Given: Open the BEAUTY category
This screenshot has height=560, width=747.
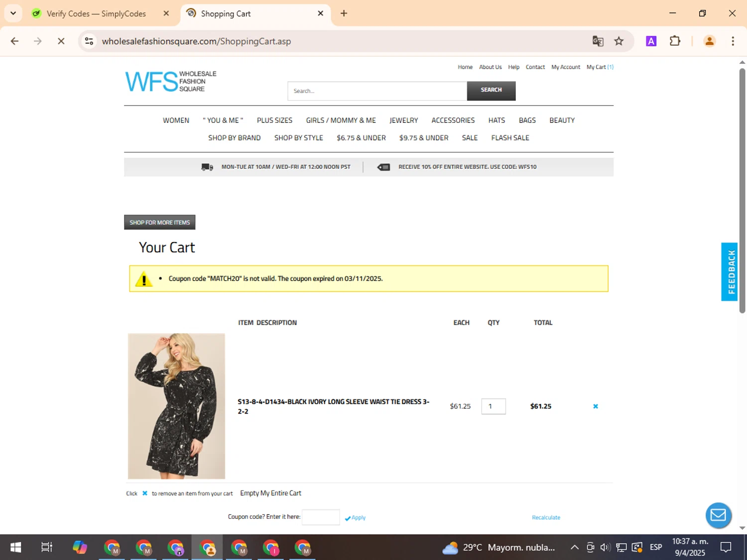Looking at the screenshot, I should pyautogui.click(x=562, y=120).
